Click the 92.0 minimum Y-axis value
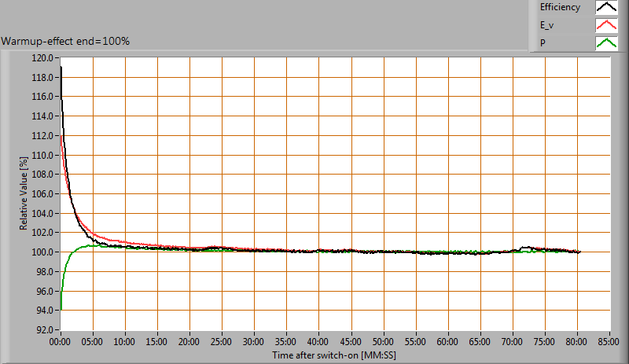The height and width of the screenshot is (364, 629). (43, 330)
